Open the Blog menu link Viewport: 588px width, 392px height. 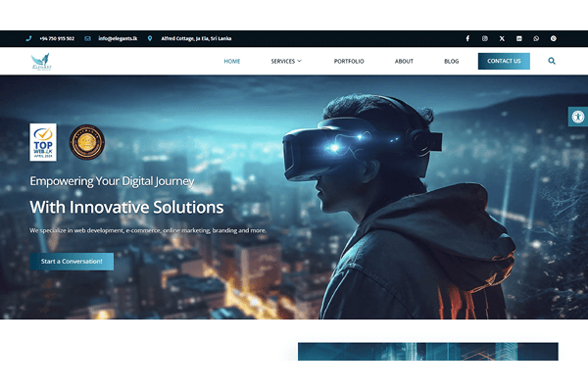click(451, 61)
